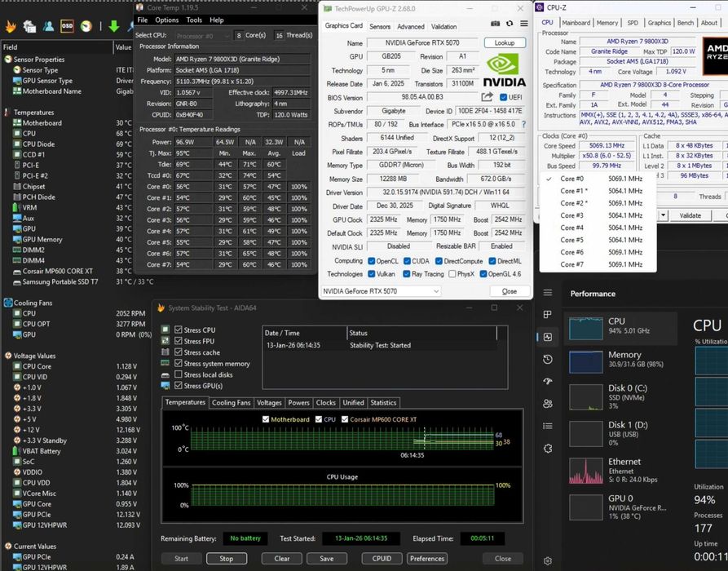Stop the AIDA64 stability test

(x=226, y=559)
